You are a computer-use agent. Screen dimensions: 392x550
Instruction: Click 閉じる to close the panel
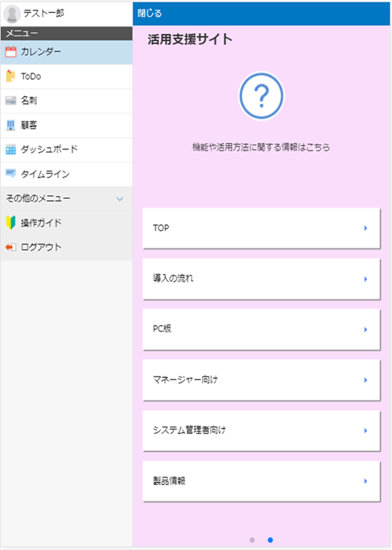coord(150,14)
